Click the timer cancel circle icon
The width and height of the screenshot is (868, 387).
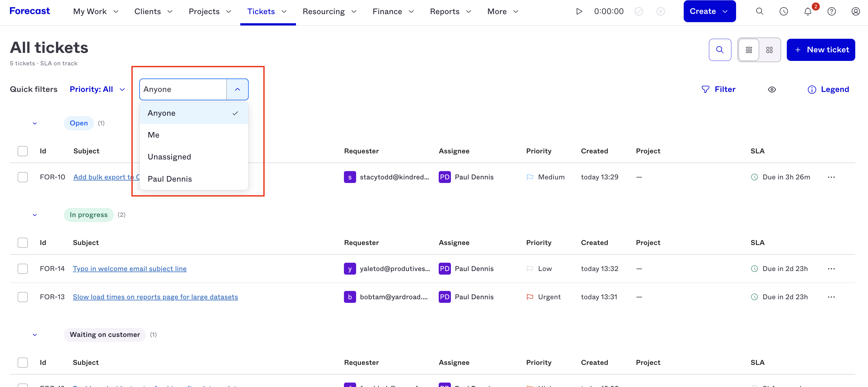tap(660, 11)
